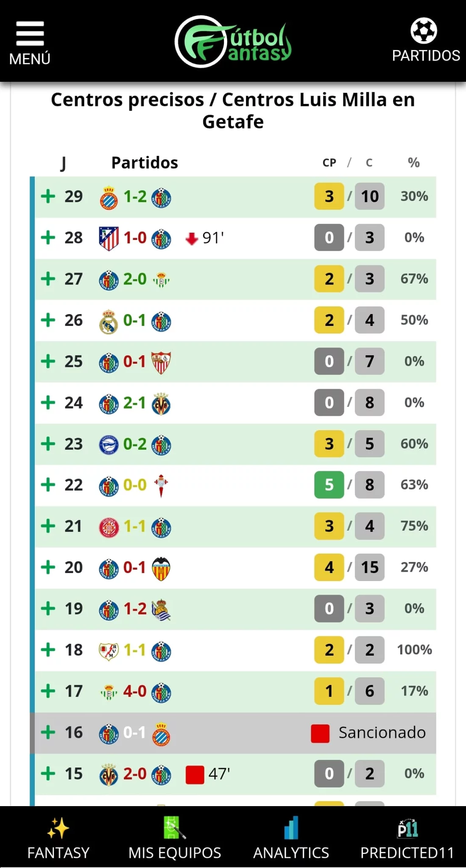The width and height of the screenshot is (466, 868).
Task: Click the Fútbol Fantasy logo
Action: click(x=233, y=42)
